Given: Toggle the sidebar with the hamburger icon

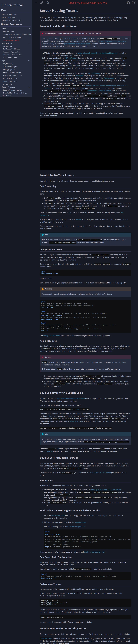Looking at the screenshot, I should [36, 3].
